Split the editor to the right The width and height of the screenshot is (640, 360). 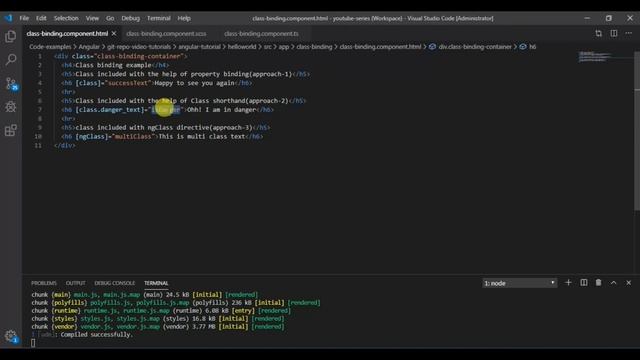[x=614, y=33]
